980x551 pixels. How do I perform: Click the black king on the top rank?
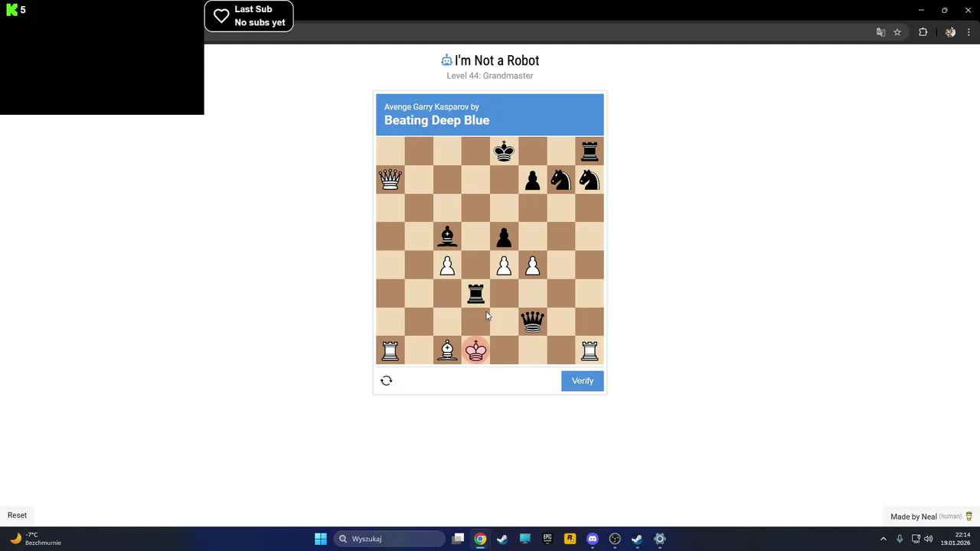(x=504, y=151)
